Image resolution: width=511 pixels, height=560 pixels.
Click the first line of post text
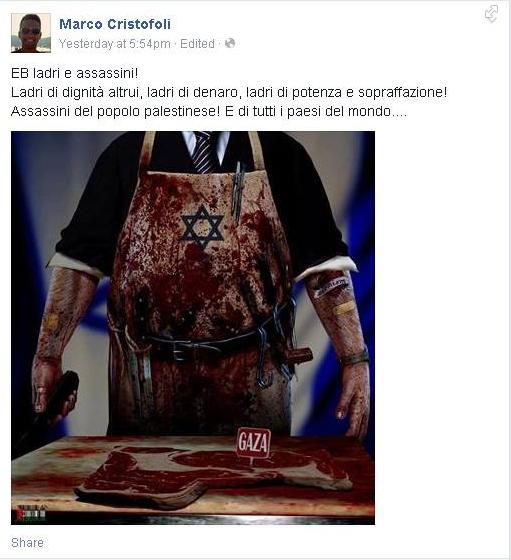coord(75,73)
